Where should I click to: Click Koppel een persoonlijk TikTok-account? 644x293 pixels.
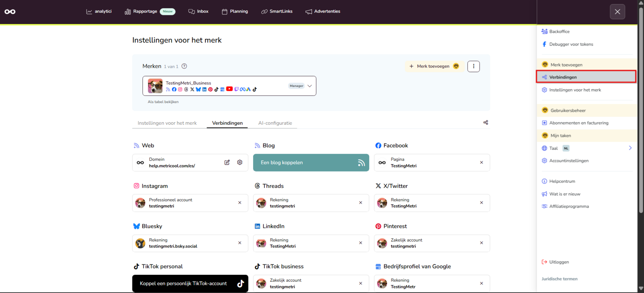click(x=190, y=283)
